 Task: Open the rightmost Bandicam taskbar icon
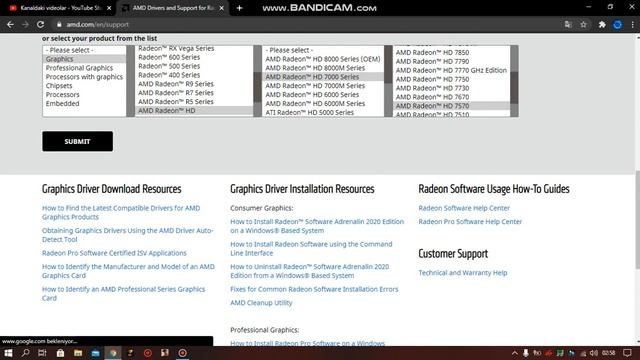[x=182, y=353]
